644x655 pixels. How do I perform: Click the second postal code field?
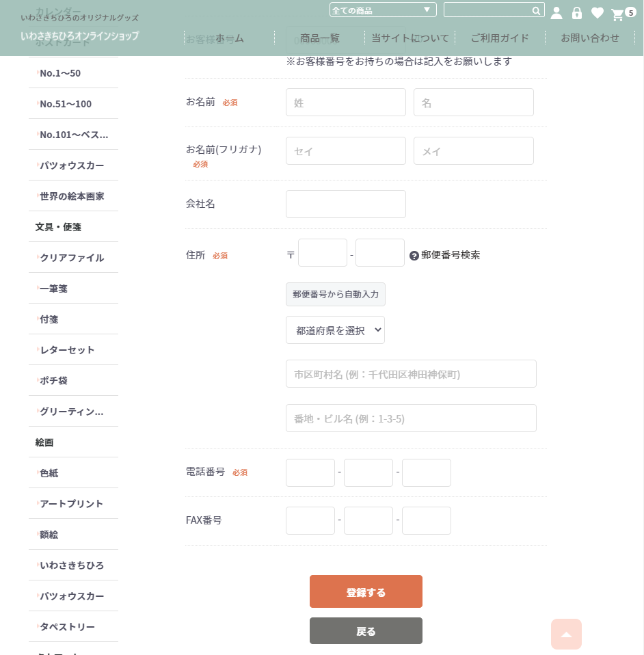pos(380,253)
